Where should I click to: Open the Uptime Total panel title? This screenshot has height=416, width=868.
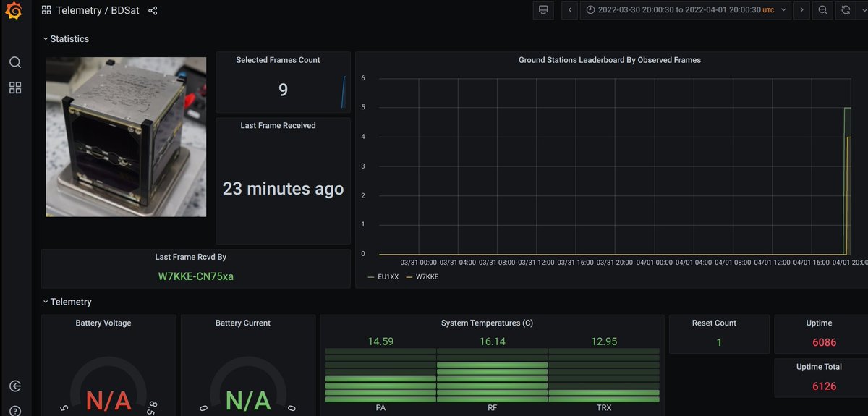point(819,367)
